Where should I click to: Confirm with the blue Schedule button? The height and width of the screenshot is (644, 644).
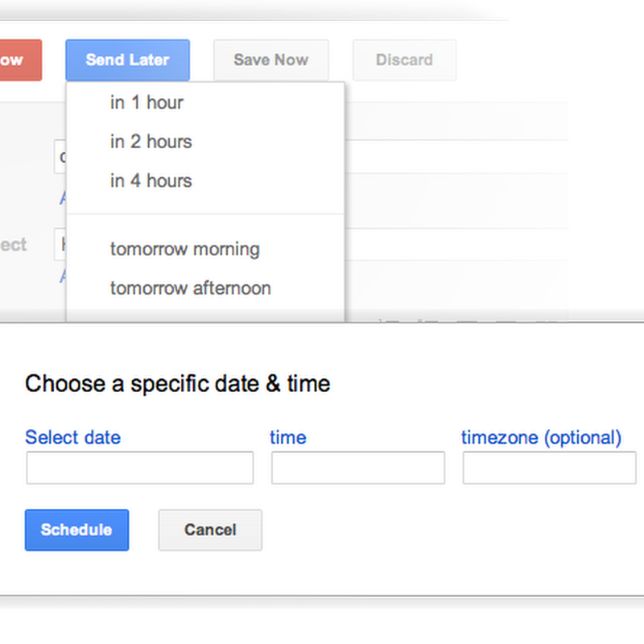76,530
